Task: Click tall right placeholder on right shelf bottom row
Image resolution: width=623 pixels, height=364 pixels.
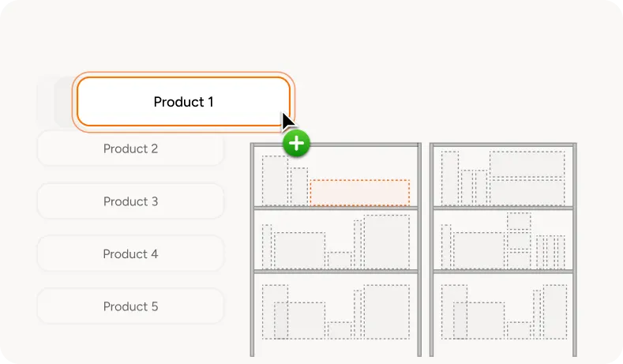Action: 554,312
